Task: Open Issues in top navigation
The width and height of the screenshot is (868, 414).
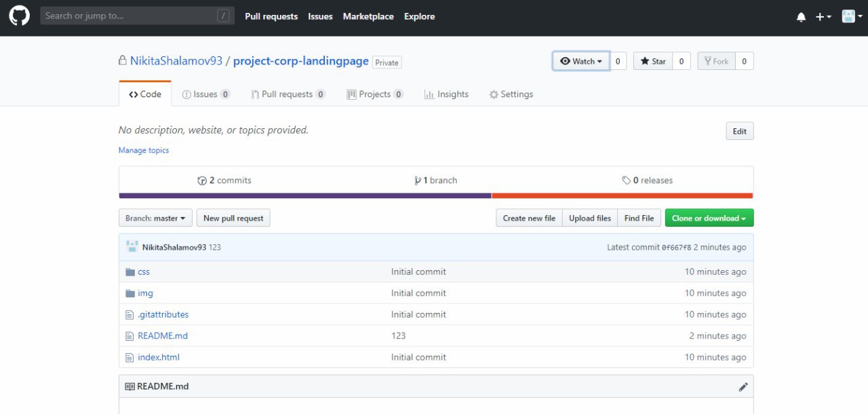Action: (320, 16)
